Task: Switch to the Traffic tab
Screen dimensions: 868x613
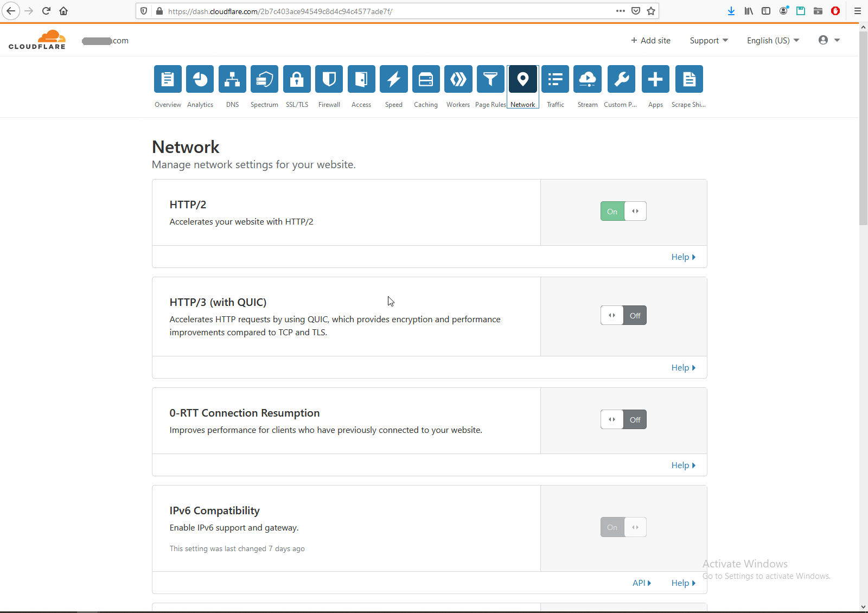Action: click(x=555, y=86)
